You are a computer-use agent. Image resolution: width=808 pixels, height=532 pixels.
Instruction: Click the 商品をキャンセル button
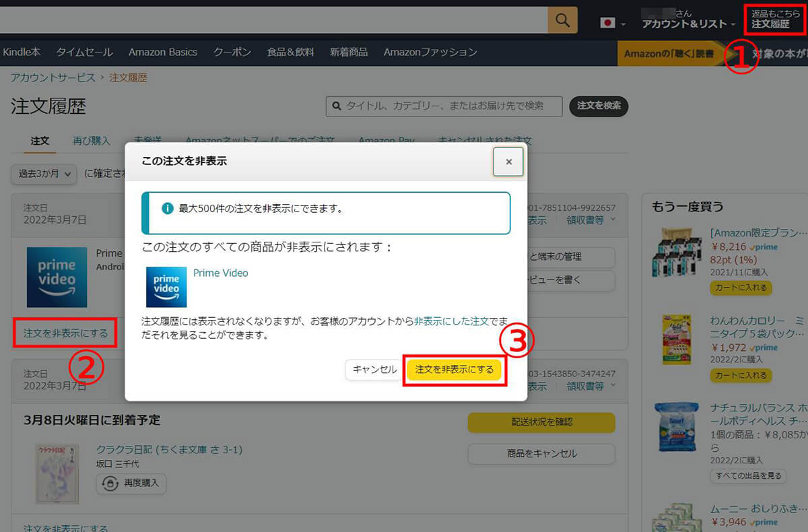[541, 454]
